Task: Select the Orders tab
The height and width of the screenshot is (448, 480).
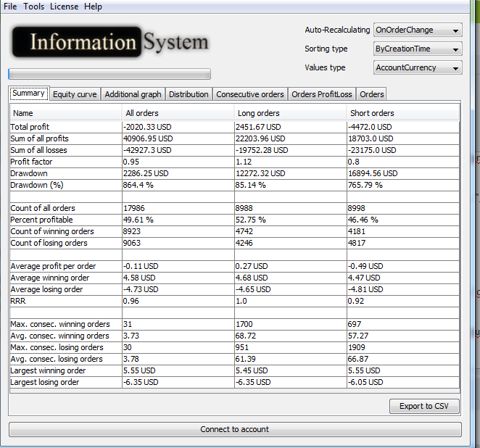Action: point(371,94)
